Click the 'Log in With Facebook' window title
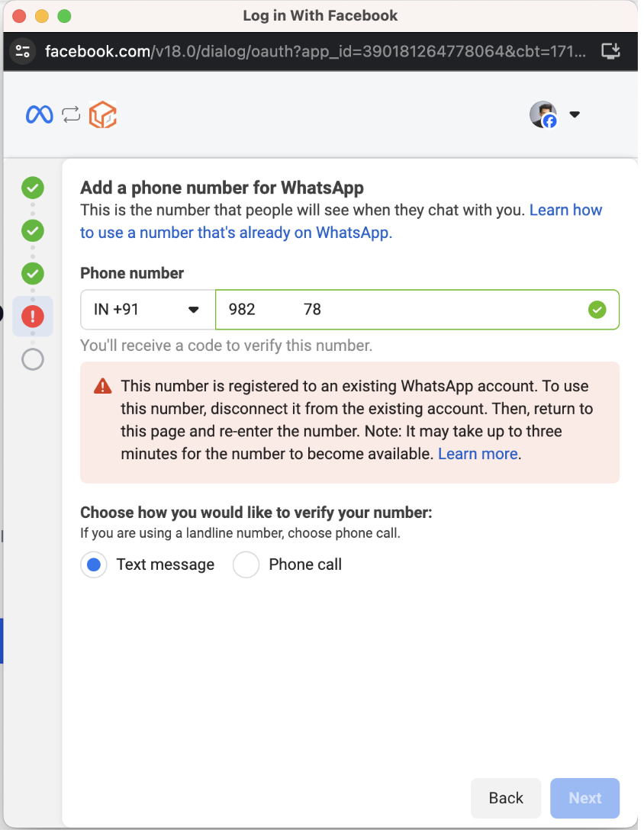Screen dimensions: 644x833 point(320,16)
